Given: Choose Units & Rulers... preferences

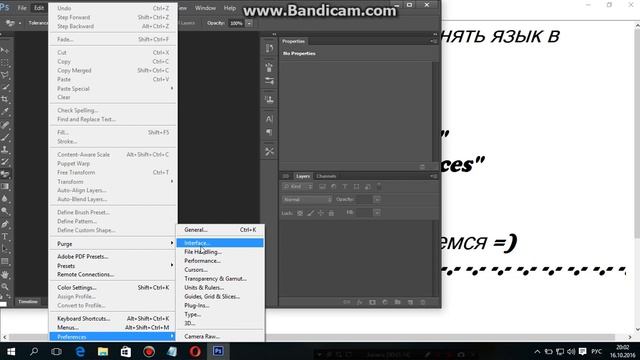Looking at the screenshot, I should [x=220, y=288].
